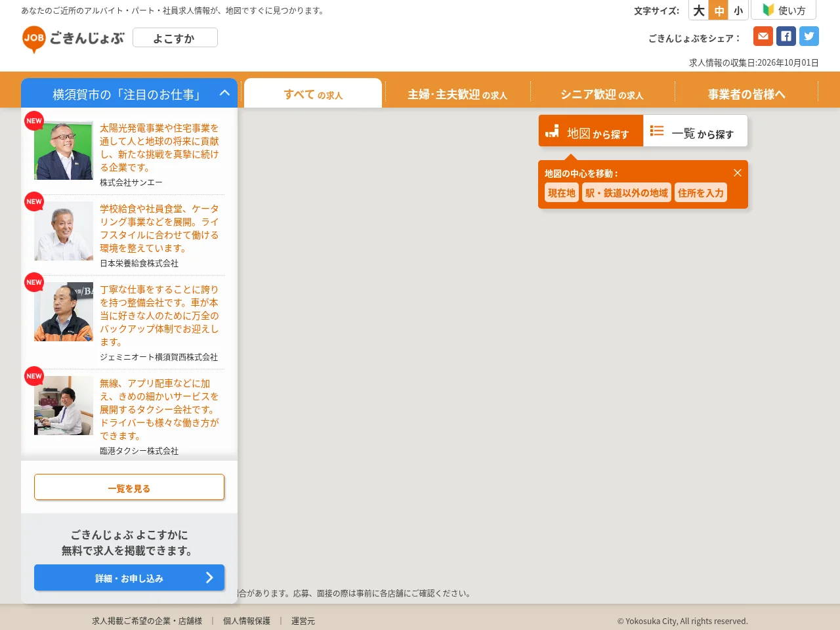Viewport: 840px width, 630px height.
Task: Open 日本栄養給食株式会社 photo thumbnail
Action: coord(64,231)
